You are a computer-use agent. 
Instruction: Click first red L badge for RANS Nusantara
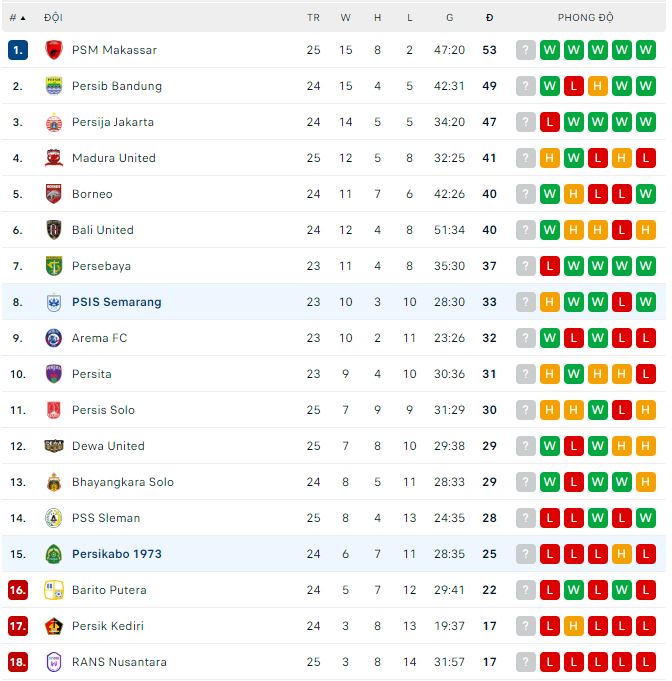(x=550, y=662)
